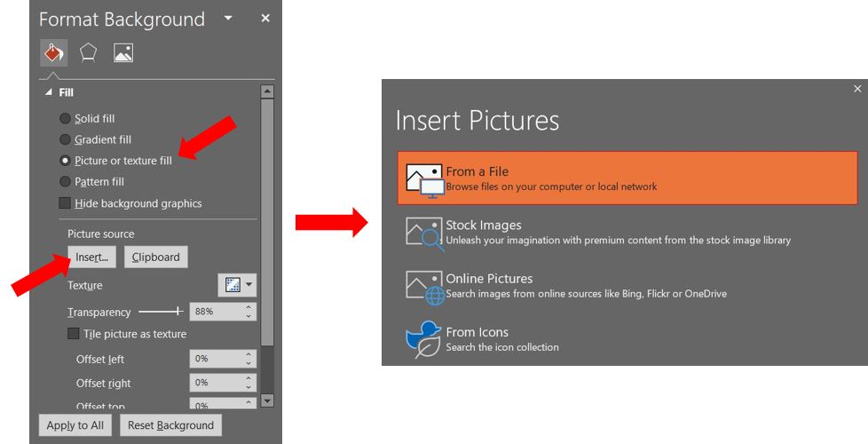
Task: Choose Stock Images option
Action: 627,232
